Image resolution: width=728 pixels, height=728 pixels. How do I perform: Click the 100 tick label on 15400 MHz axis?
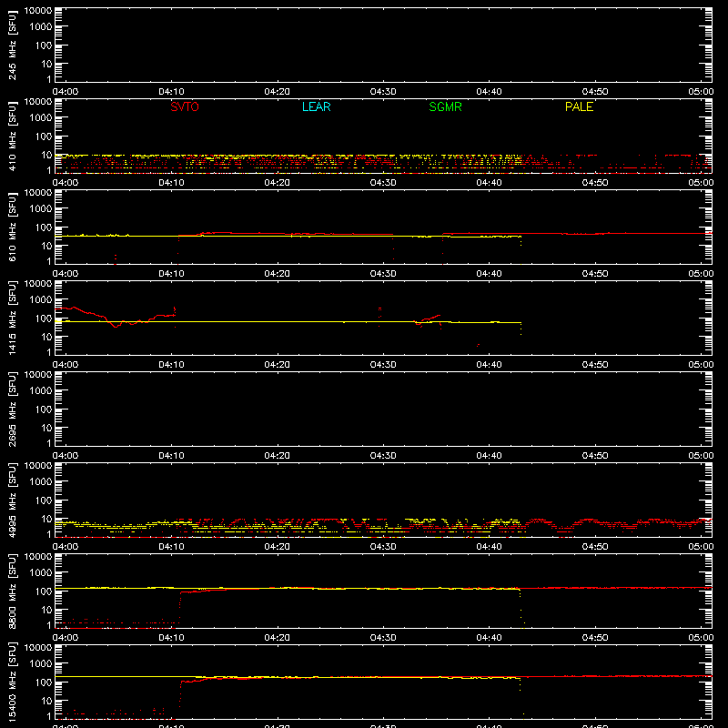[43, 682]
